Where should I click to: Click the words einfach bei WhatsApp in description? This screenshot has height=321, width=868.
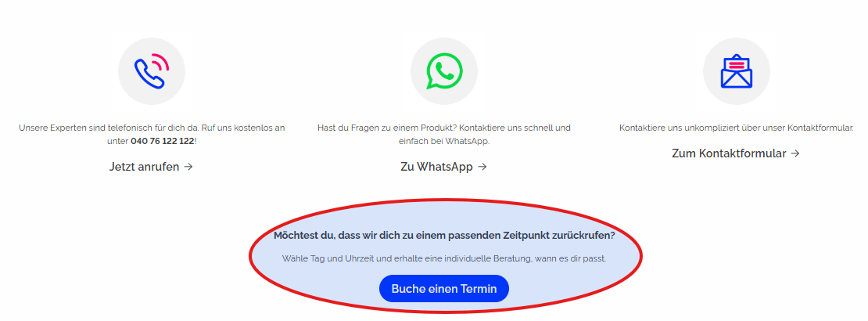pyautogui.click(x=444, y=142)
